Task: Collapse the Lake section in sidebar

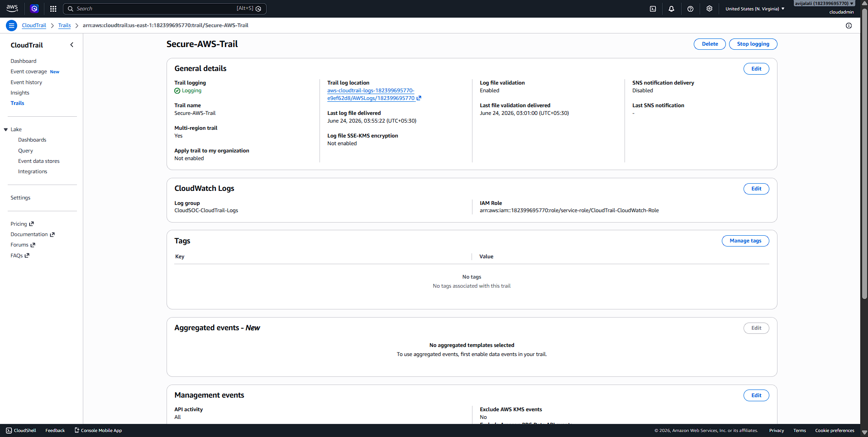Action: 6,129
